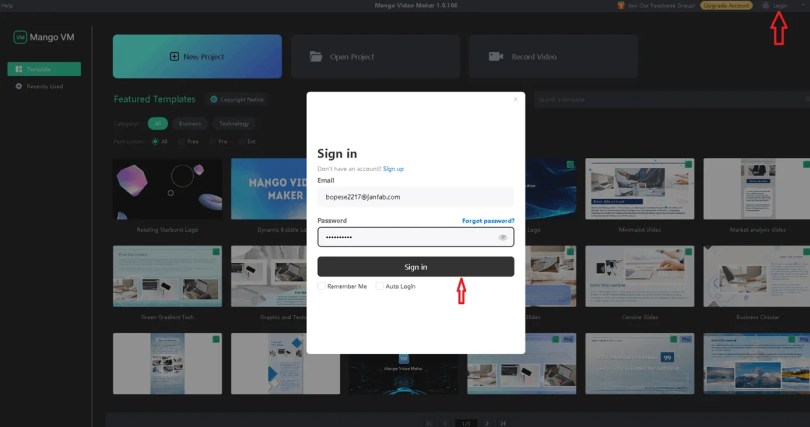Click the Open Project button
This screenshot has width=810, height=427.
click(x=375, y=56)
